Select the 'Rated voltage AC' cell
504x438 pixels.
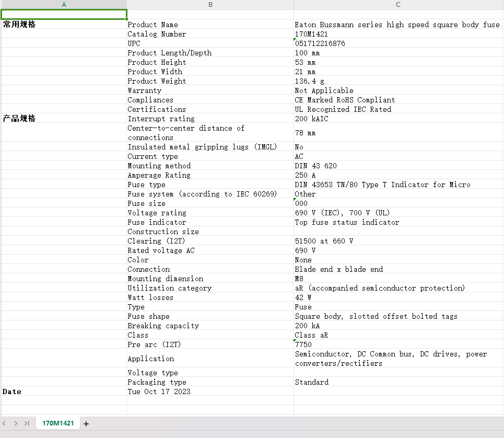click(x=210, y=250)
